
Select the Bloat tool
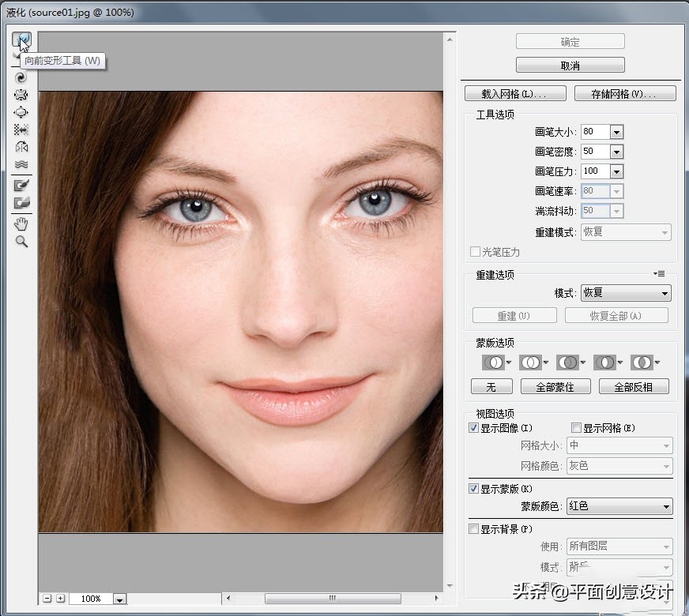coord(21,112)
